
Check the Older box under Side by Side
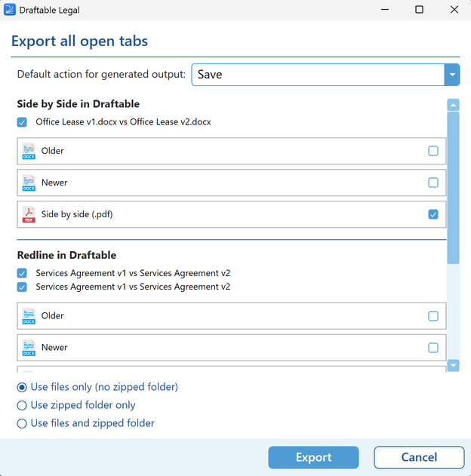(x=433, y=151)
